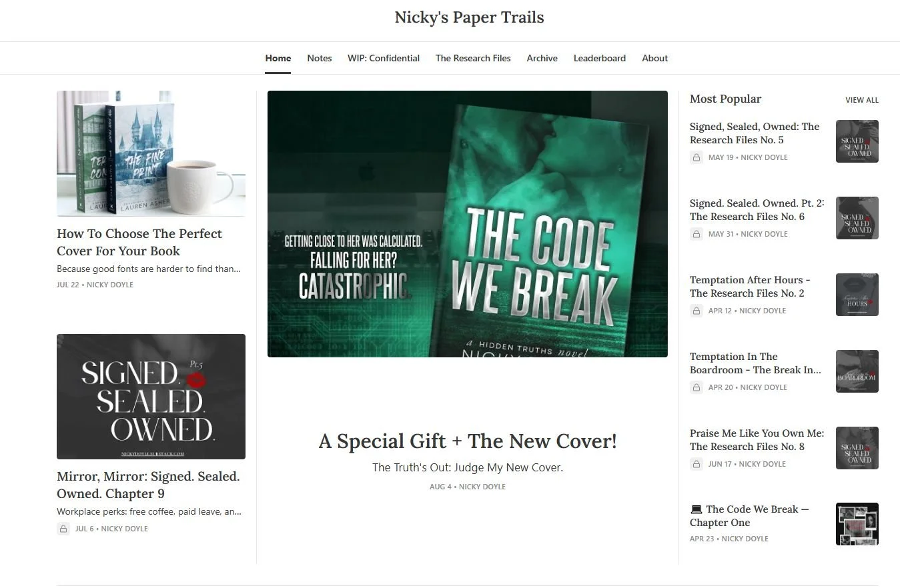The height and width of the screenshot is (588, 900).
Task: Open 'How To Choose The Perfect Cover' article
Action: 139,242
